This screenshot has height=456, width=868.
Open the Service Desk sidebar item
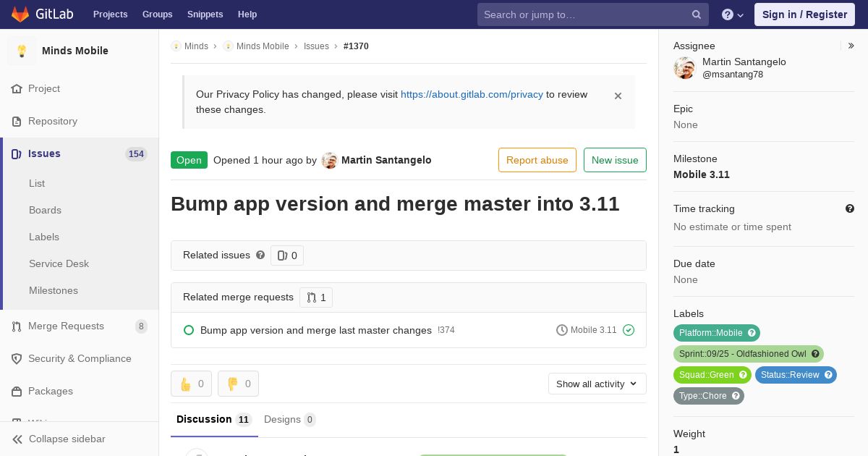tap(59, 263)
